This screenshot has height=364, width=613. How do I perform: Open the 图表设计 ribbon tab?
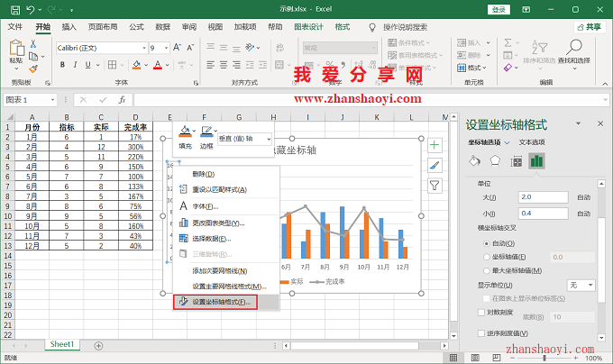pos(308,27)
